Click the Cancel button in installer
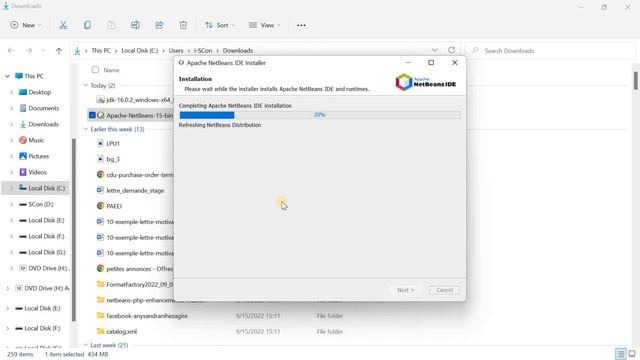Viewport: 640px width, 360px height. click(444, 290)
